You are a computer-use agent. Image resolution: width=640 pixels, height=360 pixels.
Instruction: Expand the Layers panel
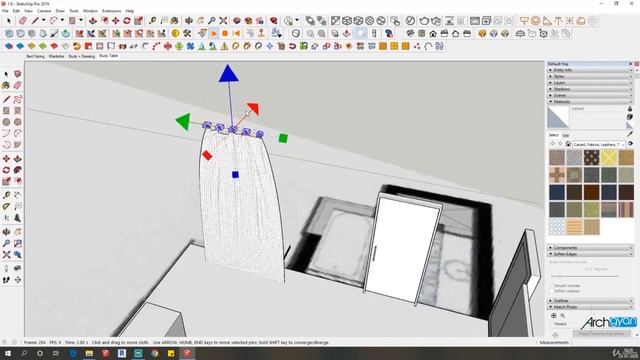click(x=590, y=83)
